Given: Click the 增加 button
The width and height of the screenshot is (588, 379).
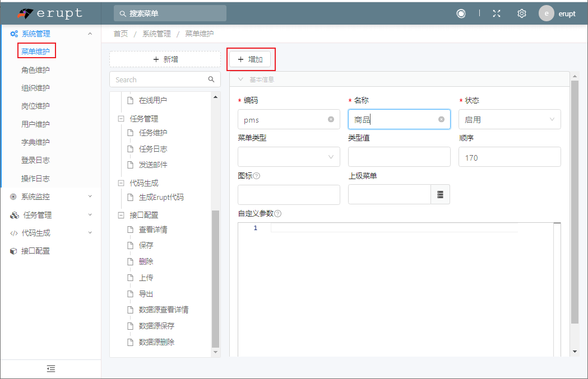Looking at the screenshot, I should click(250, 59).
